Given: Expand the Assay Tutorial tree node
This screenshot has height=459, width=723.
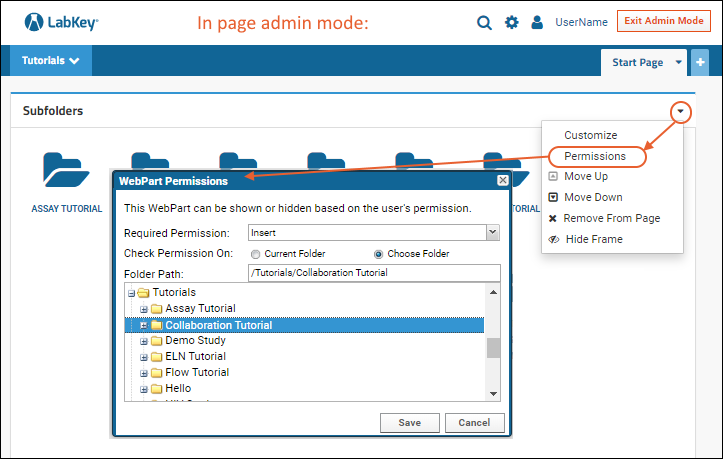Looking at the screenshot, I should click(144, 309).
